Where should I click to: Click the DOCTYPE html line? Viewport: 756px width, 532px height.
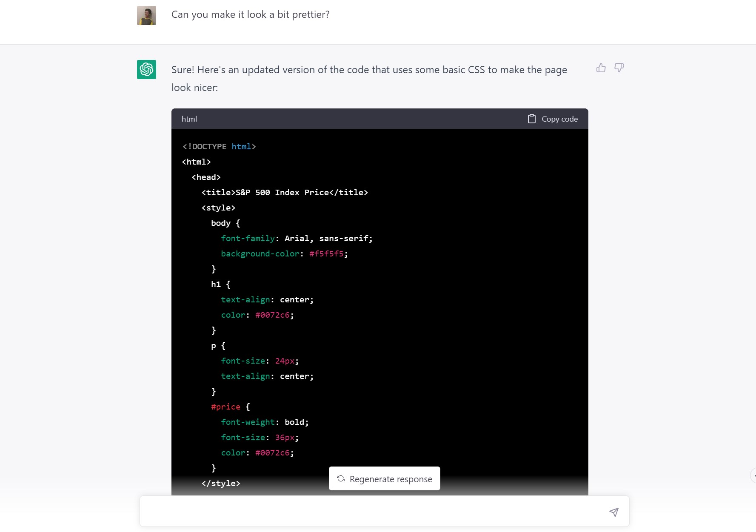219,147
